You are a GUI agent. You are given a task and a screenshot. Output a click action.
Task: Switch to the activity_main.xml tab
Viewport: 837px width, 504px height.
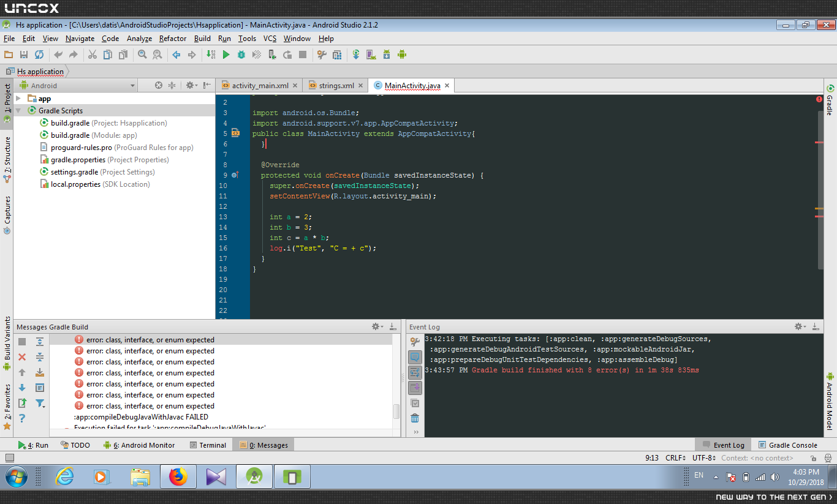tap(259, 86)
